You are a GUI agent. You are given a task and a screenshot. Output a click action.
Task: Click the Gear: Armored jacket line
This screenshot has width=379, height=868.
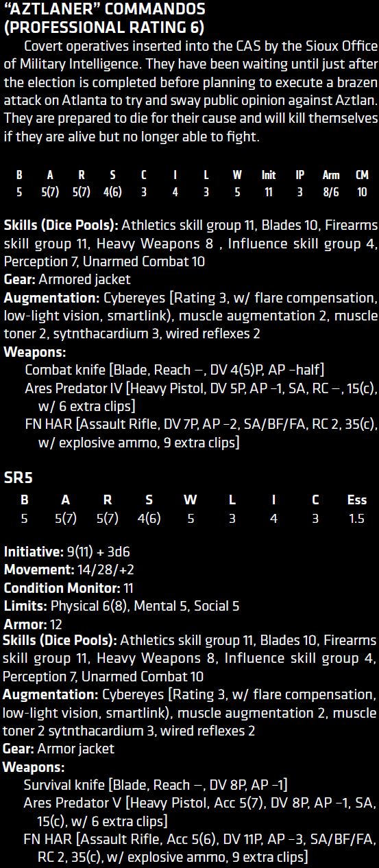coord(67,279)
